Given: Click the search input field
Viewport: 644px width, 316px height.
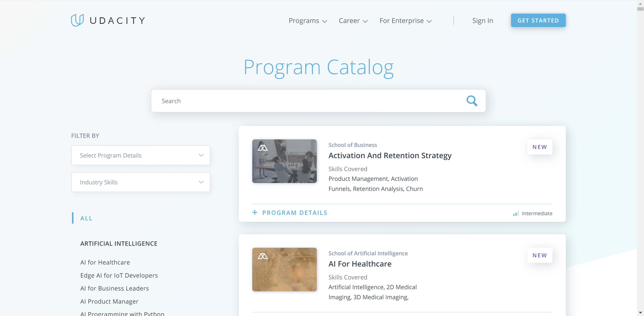Looking at the screenshot, I should [318, 101].
